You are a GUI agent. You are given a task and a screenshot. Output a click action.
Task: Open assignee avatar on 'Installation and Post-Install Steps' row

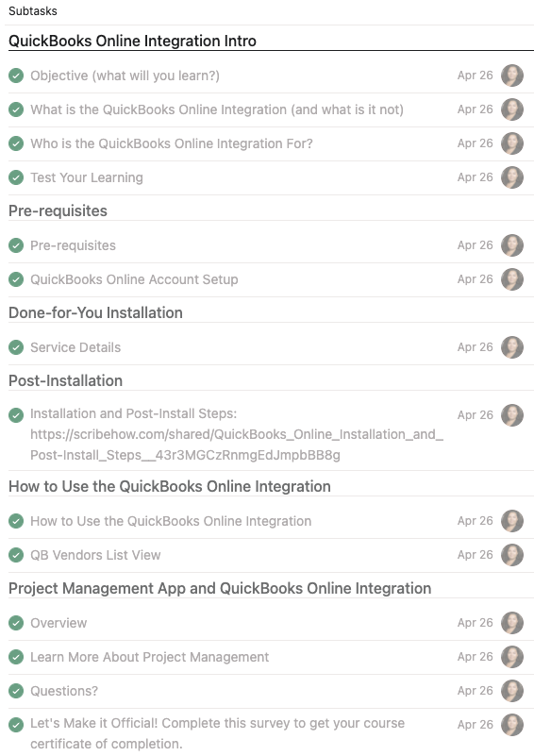pos(512,415)
